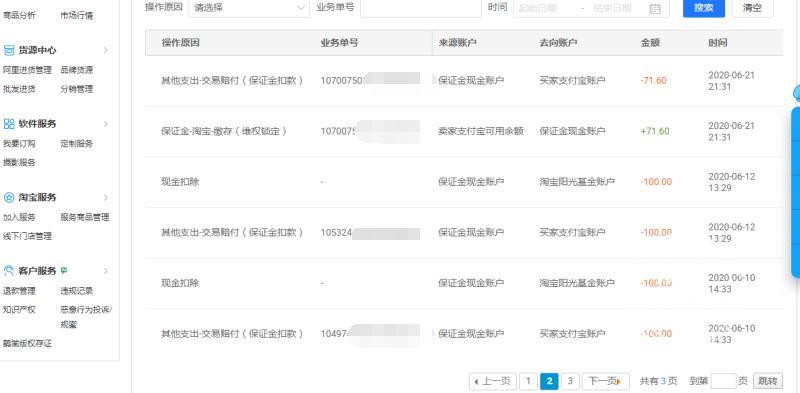Open 分销管理 link
Viewport: 800px width, 393px height.
[77, 89]
